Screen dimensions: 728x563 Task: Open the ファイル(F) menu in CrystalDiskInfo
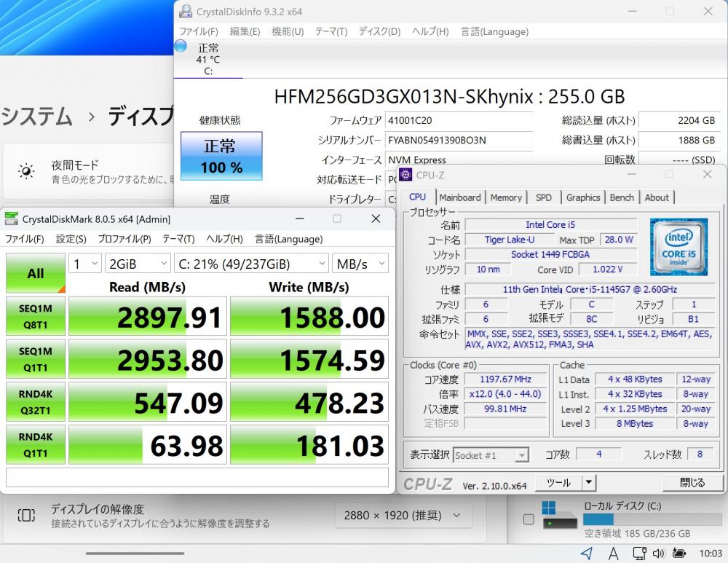coord(199,31)
